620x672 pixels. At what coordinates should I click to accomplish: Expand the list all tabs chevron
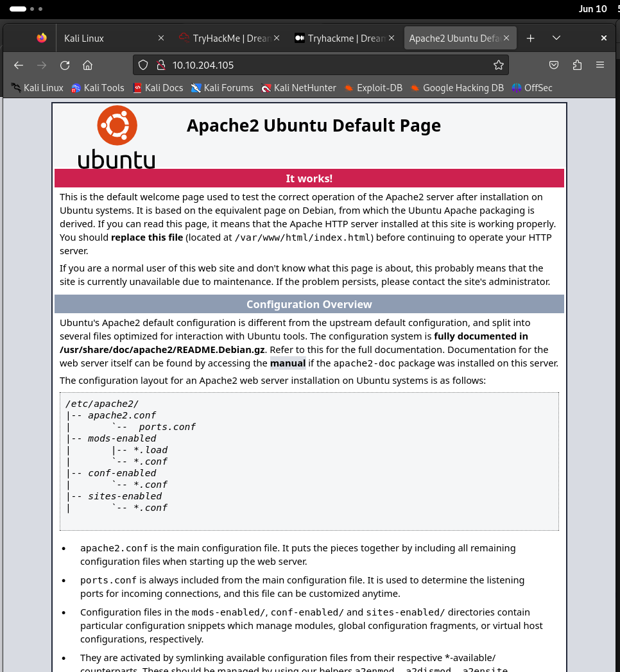tap(556, 38)
